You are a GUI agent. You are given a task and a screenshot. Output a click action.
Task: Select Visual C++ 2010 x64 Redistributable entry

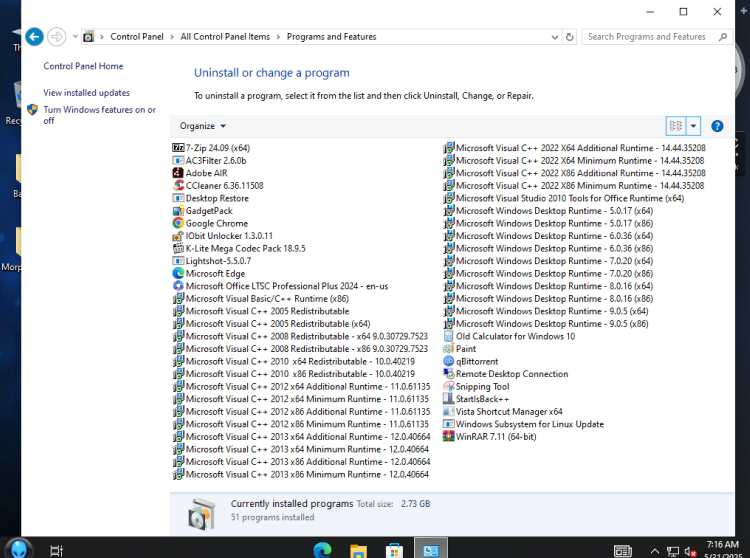[294, 361]
